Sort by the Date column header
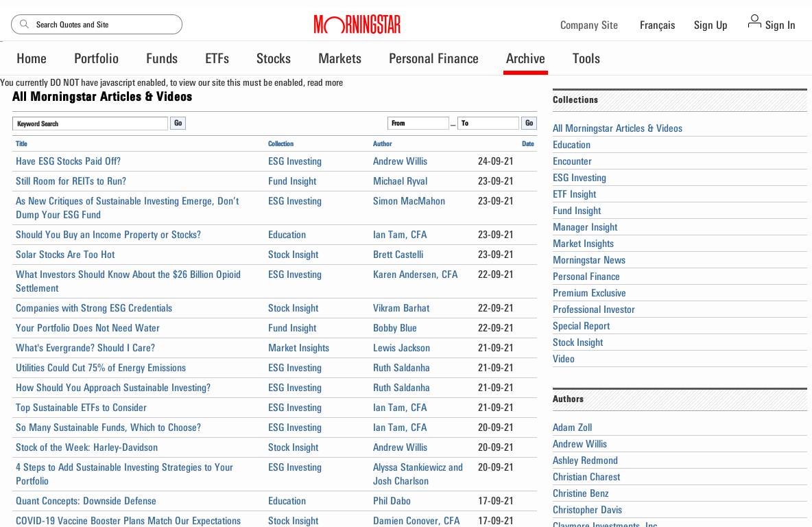812x527 pixels. [527, 144]
